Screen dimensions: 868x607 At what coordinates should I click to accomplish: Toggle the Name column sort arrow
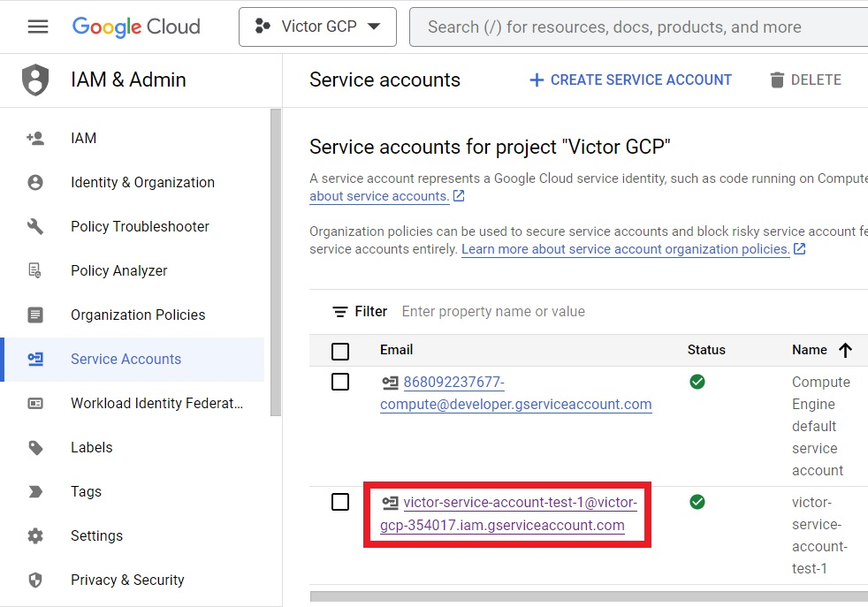click(846, 349)
